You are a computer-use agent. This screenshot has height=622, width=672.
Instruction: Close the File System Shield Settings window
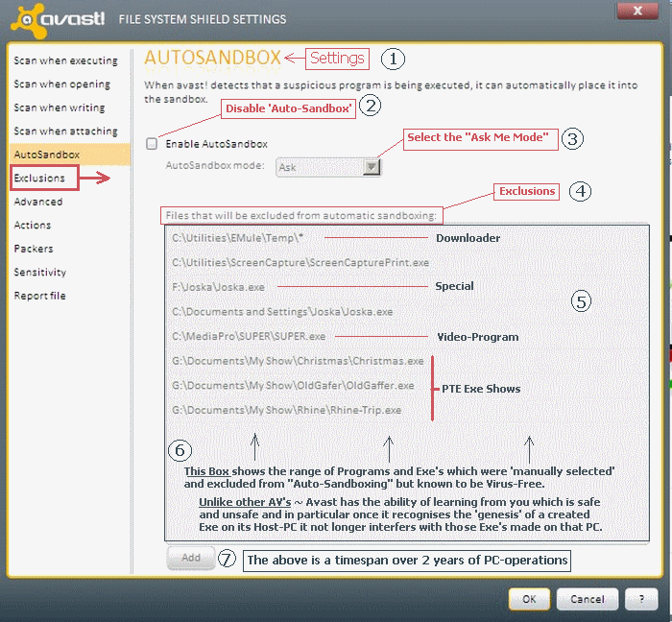point(637,11)
